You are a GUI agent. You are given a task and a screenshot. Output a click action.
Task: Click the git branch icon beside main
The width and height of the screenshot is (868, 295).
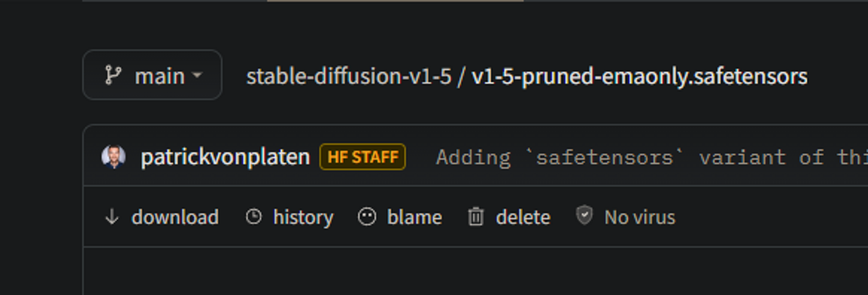coord(113,75)
